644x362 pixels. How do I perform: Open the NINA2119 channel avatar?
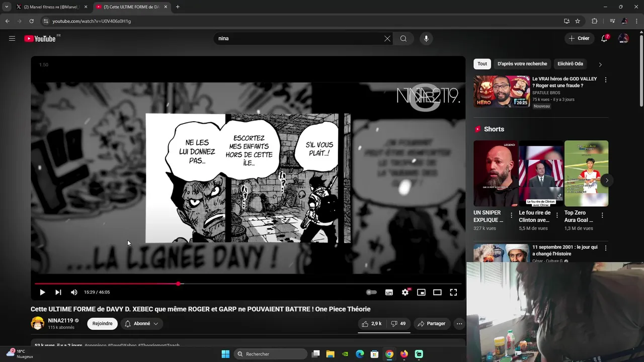coord(38,324)
